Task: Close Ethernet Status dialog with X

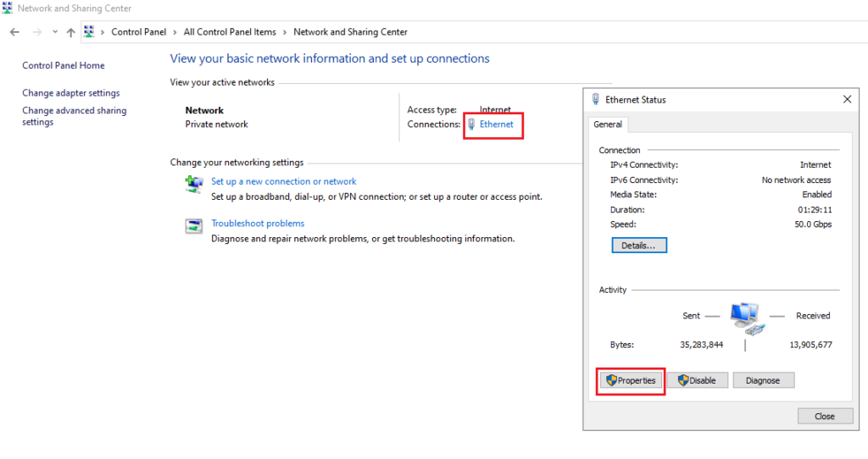Action: [847, 100]
